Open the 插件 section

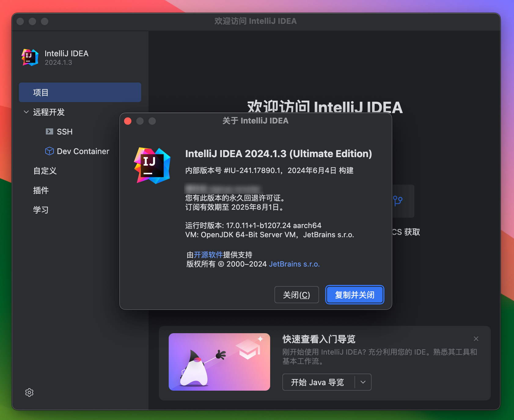coord(41,190)
